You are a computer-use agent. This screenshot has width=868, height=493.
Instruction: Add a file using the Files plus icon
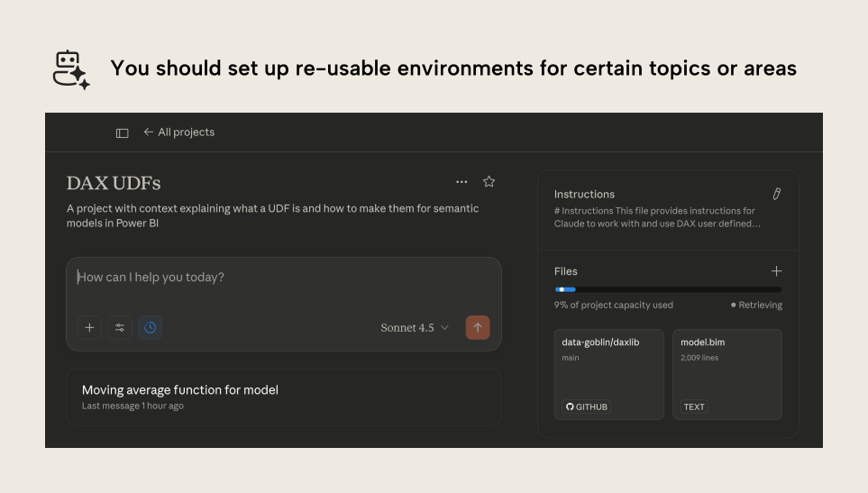tap(776, 271)
